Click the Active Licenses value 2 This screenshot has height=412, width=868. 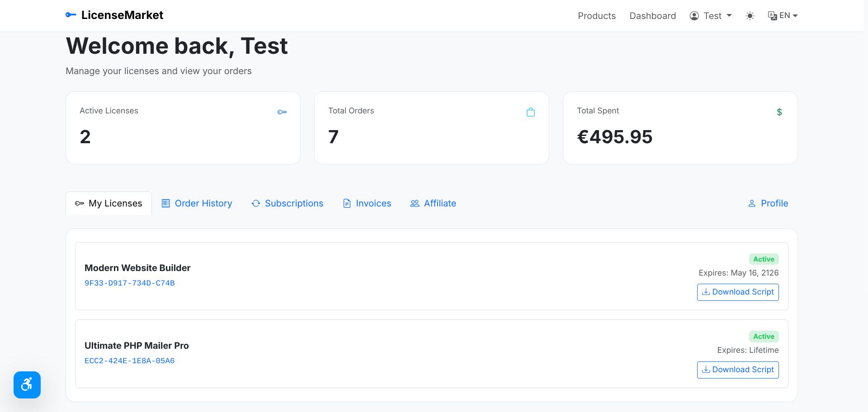tap(85, 137)
